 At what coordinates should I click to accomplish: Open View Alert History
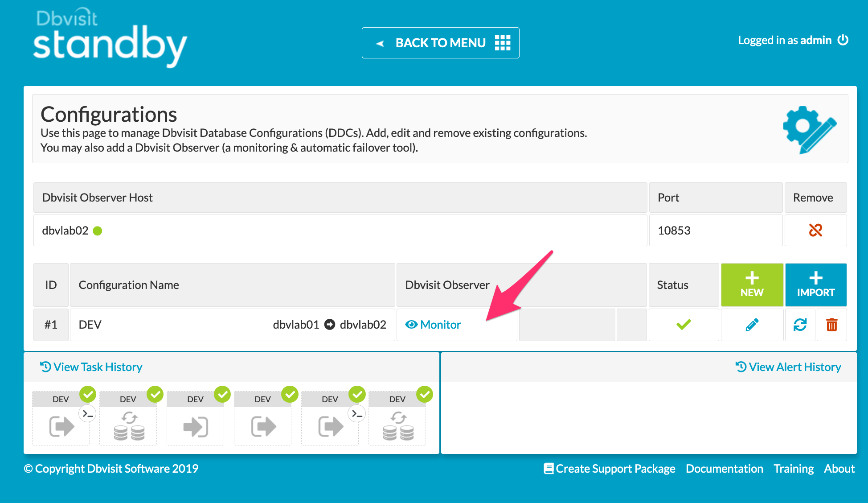coord(788,367)
